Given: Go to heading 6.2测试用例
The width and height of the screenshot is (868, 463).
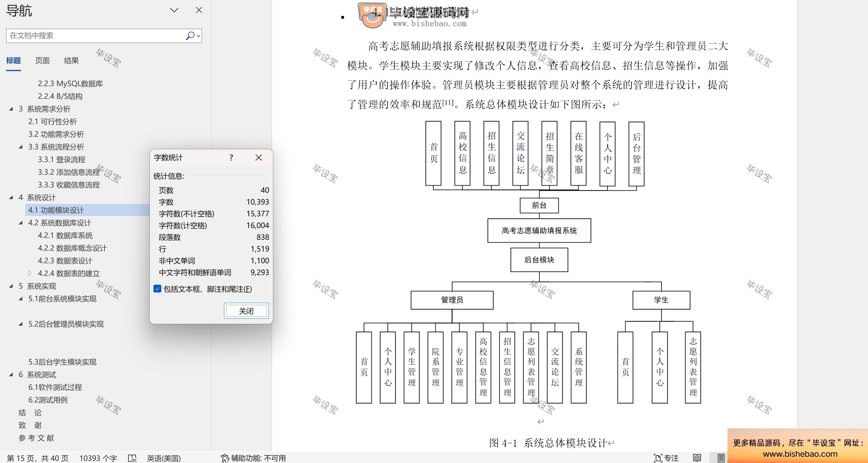Looking at the screenshot, I should pyautogui.click(x=48, y=400).
